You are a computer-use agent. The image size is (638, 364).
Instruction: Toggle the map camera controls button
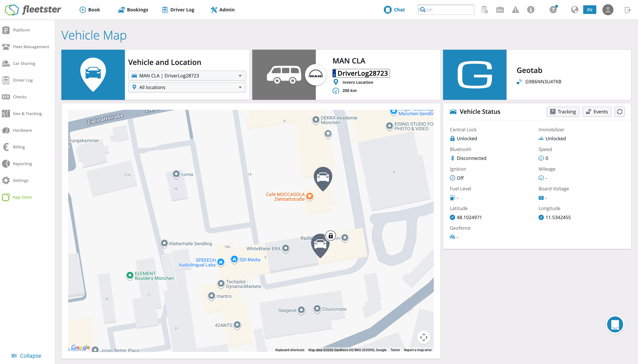click(x=424, y=337)
